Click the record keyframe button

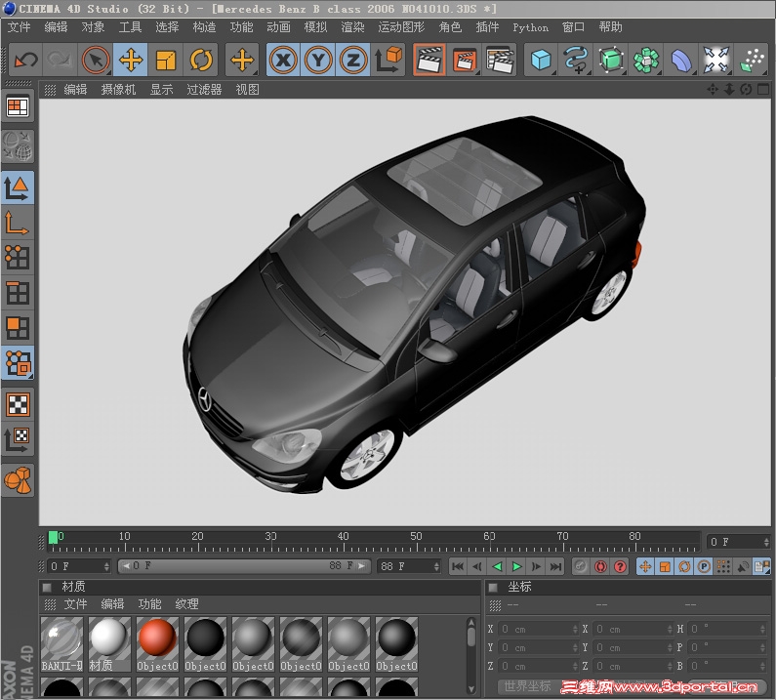tap(581, 566)
